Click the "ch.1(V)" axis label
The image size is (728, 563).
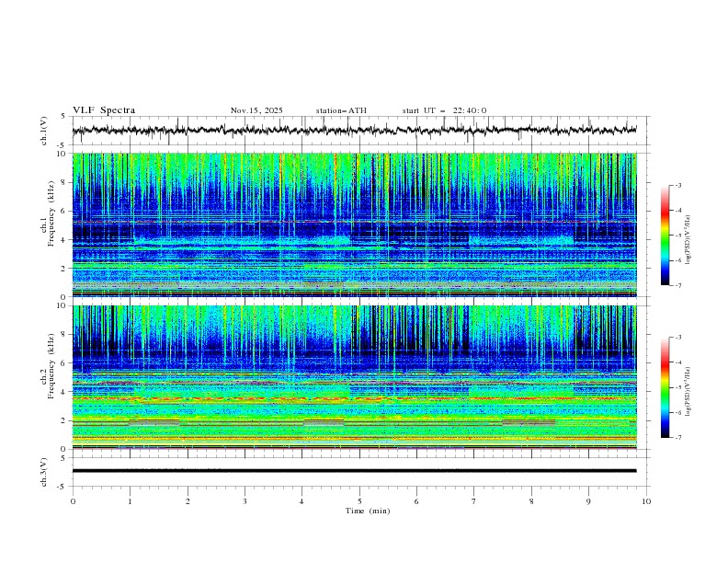pos(44,131)
